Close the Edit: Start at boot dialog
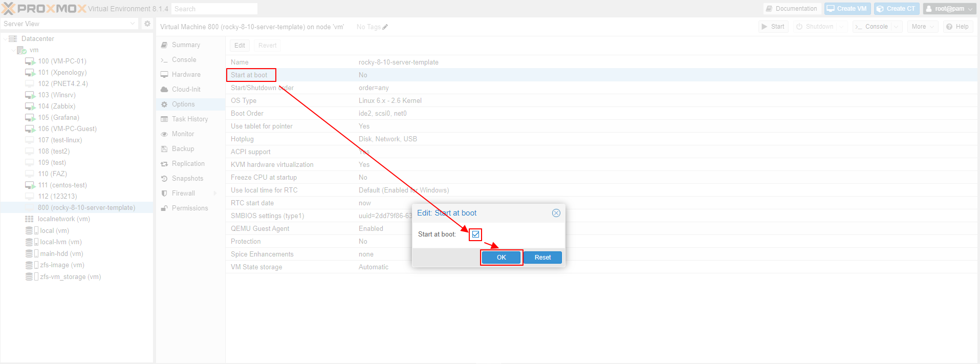This screenshot has width=980, height=364. [x=556, y=213]
